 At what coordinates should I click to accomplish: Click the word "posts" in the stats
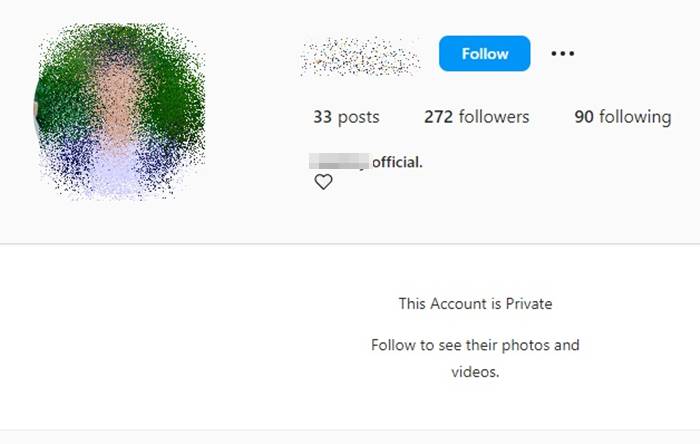pyautogui.click(x=359, y=117)
